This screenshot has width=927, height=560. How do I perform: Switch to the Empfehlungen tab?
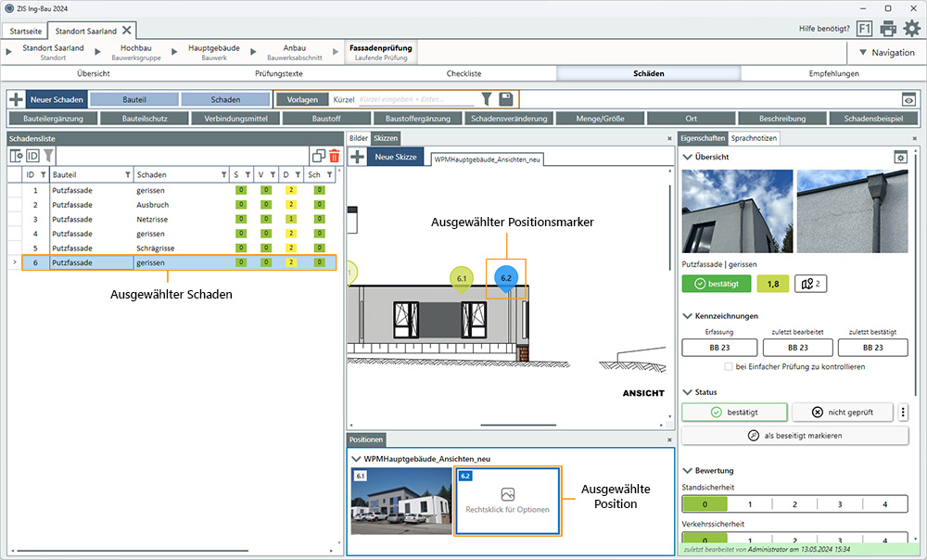click(x=833, y=73)
